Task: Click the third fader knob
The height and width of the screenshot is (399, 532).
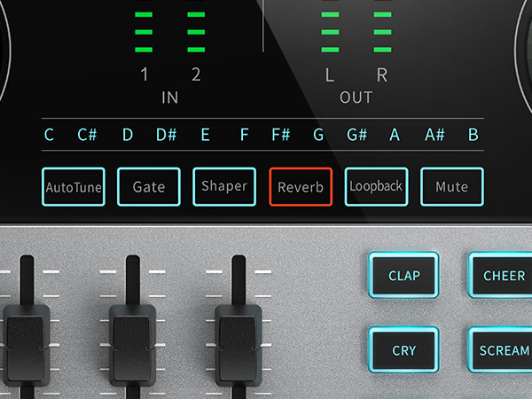Action: (x=238, y=341)
